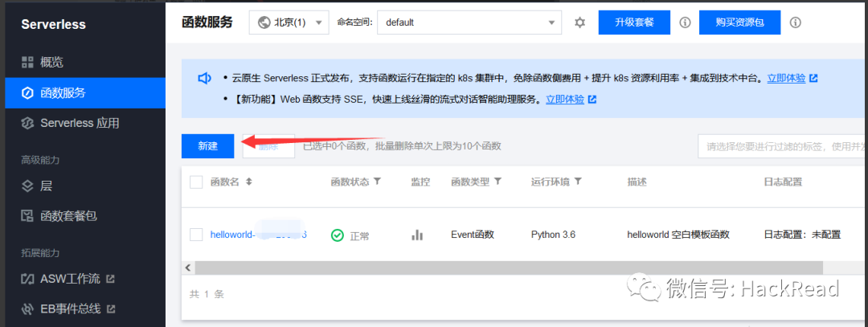Click the 概览 grid icon
This screenshot has width=868, height=327.
point(27,62)
